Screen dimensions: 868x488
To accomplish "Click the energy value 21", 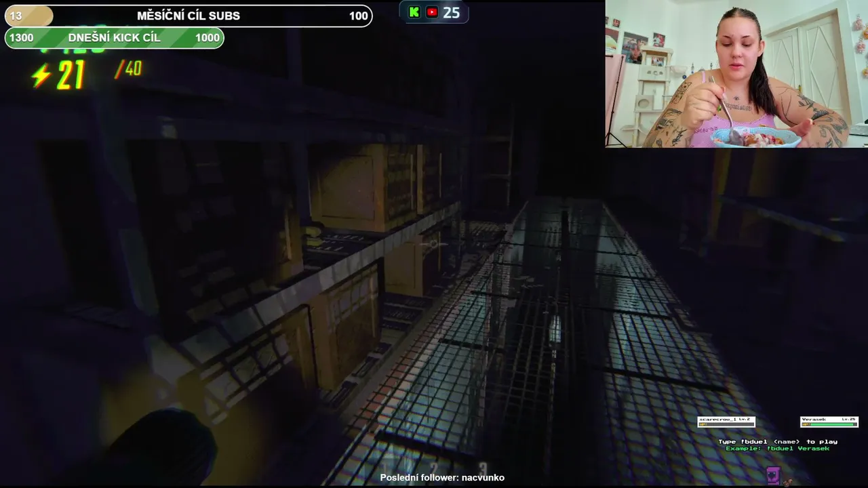I will (x=71, y=75).
